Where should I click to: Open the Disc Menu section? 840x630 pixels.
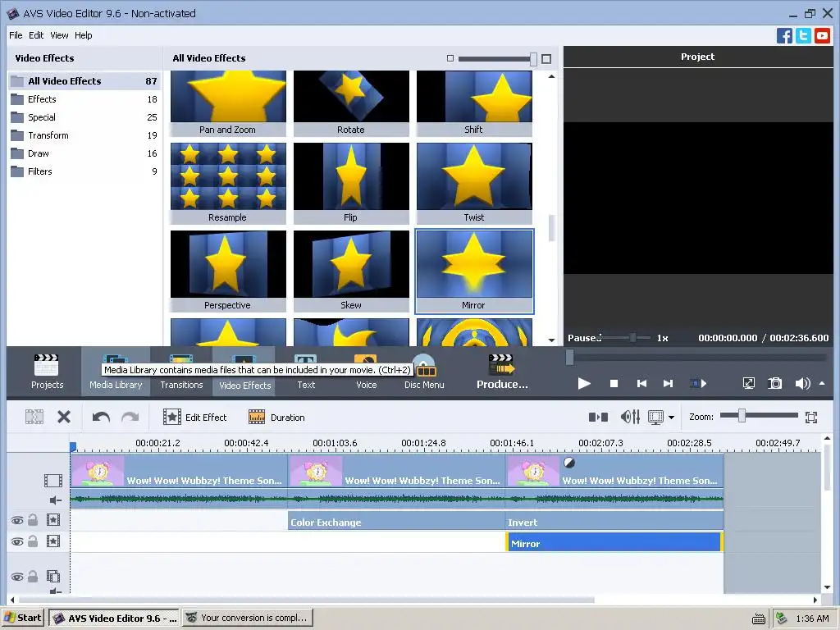click(x=424, y=372)
